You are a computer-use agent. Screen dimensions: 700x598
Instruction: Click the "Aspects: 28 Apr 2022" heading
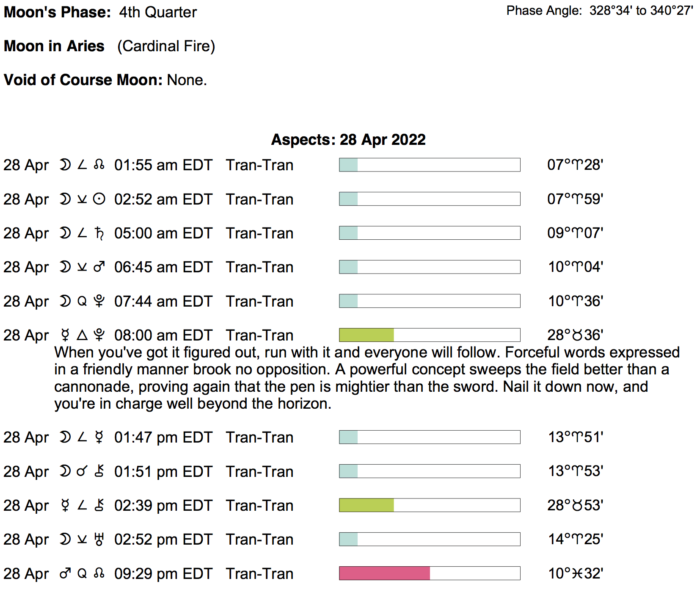(x=348, y=140)
